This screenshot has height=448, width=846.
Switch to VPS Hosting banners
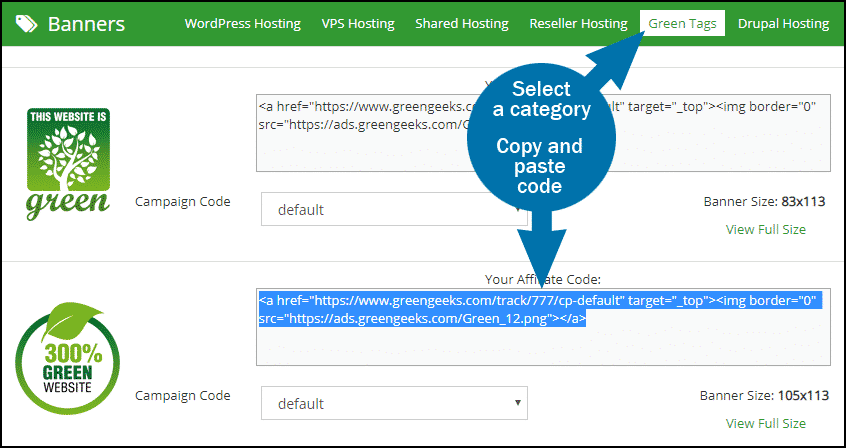coord(358,24)
